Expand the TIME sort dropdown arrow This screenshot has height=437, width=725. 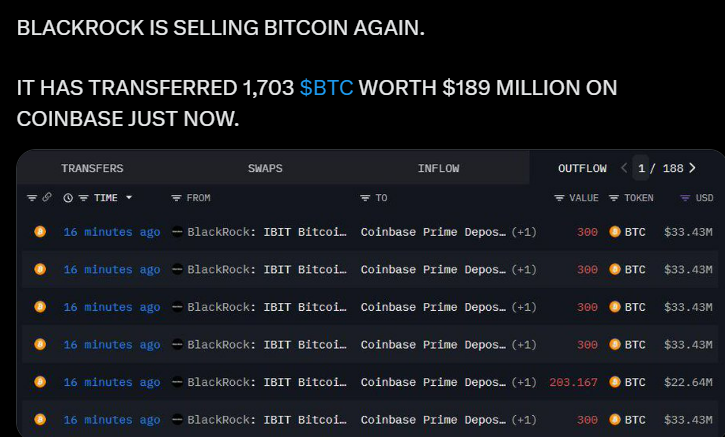(x=129, y=197)
